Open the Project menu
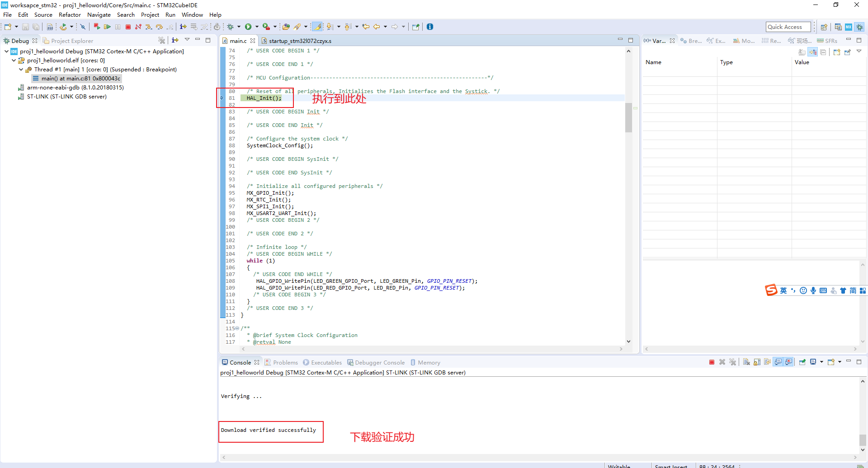Image resolution: width=868 pixels, height=468 pixels. pos(150,14)
